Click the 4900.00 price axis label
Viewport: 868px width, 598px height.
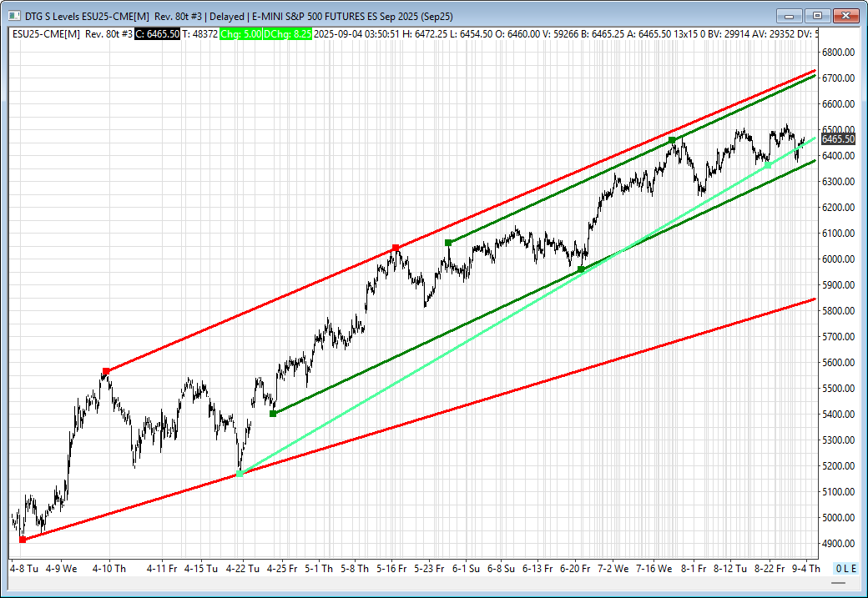click(838, 543)
